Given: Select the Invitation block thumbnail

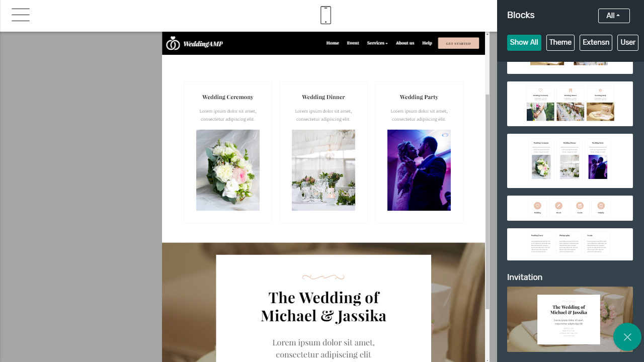Looking at the screenshot, I should click(x=570, y=319).
